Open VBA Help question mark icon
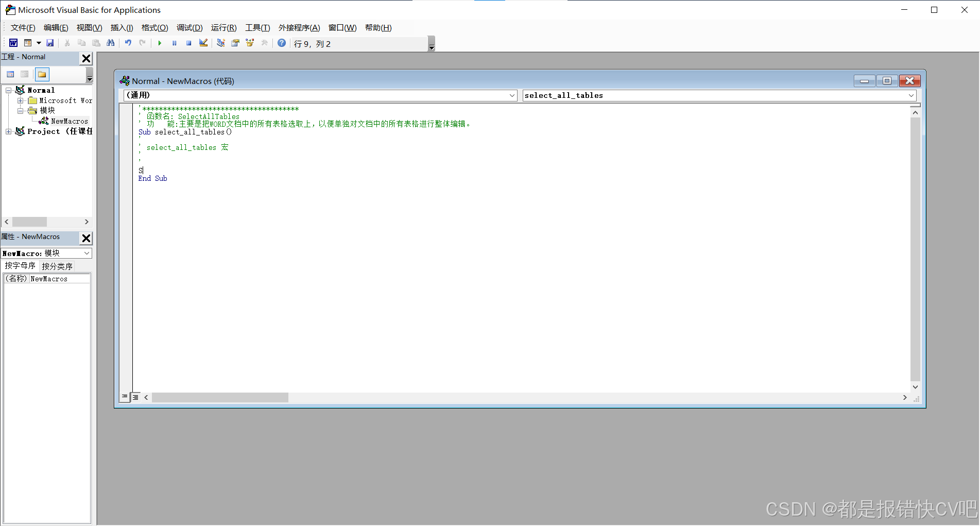This screenshot has width=980, height=526. (282, 43)
